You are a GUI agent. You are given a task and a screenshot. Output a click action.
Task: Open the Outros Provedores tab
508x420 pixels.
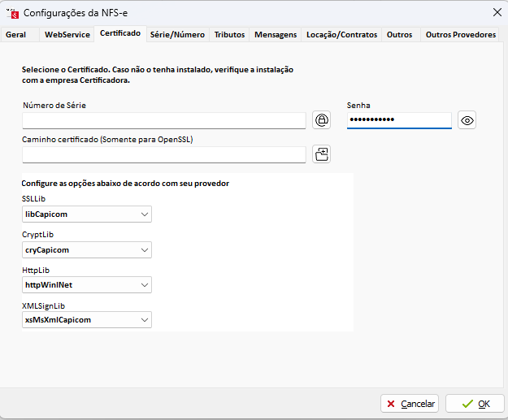point(460,35)
